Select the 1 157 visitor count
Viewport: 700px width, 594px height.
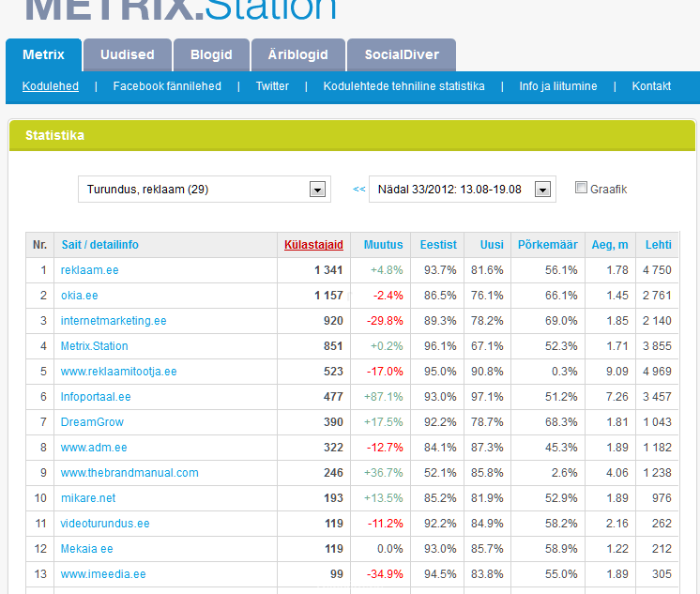point(328,296)
